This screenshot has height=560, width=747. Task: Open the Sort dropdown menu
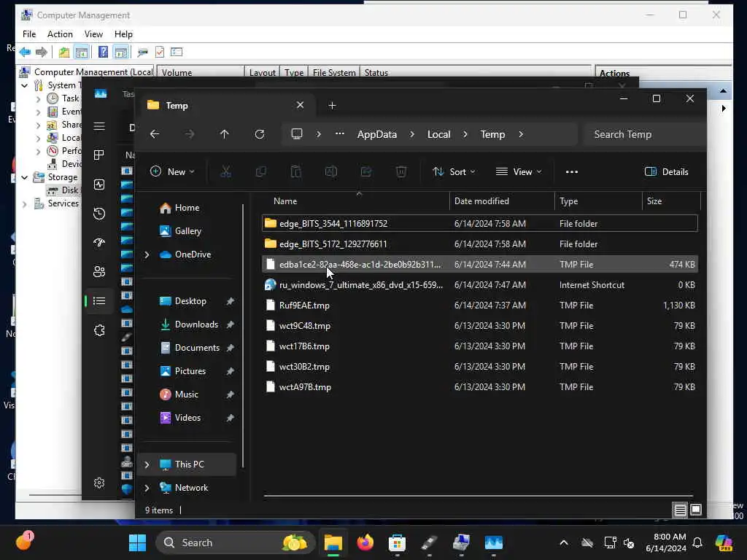click(x=454, y=172)
